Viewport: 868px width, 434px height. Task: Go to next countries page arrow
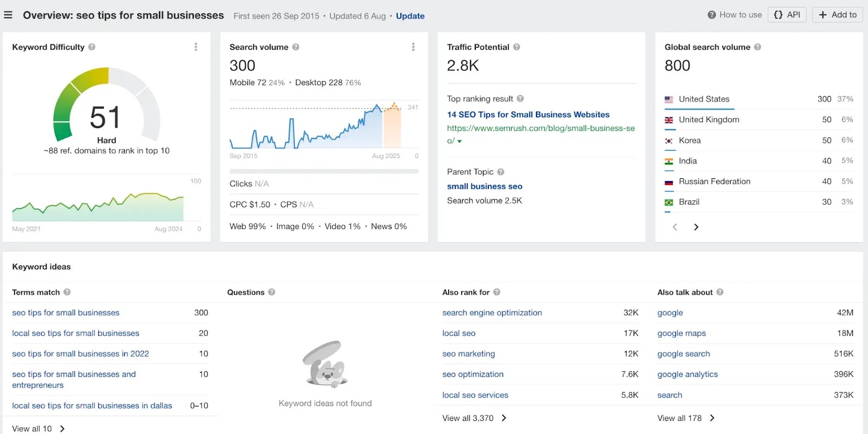[696, 227]
